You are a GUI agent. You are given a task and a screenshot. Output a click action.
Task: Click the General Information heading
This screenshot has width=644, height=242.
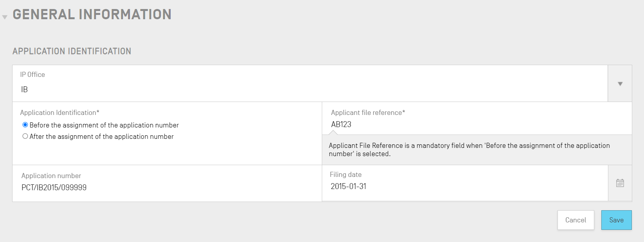(92, 15)
